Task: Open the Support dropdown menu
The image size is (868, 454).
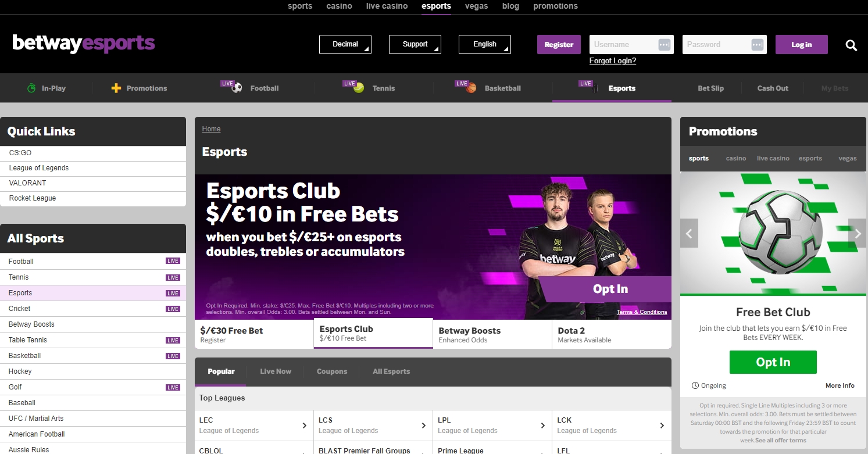Action: coord(415,44)
